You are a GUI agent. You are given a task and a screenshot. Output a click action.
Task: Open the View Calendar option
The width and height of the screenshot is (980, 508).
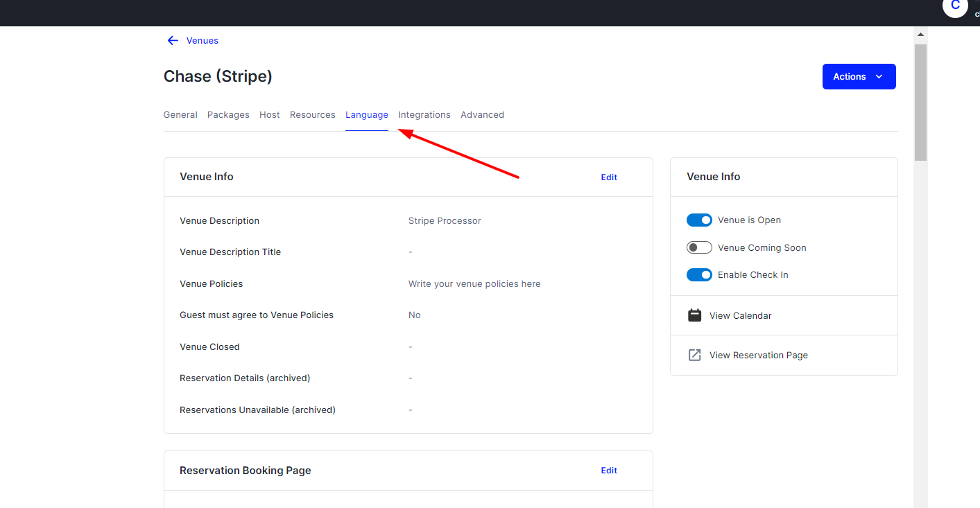(740, 315)
